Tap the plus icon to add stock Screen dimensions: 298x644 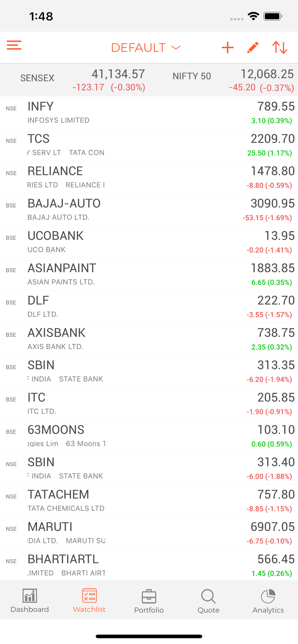coord(228,48)
